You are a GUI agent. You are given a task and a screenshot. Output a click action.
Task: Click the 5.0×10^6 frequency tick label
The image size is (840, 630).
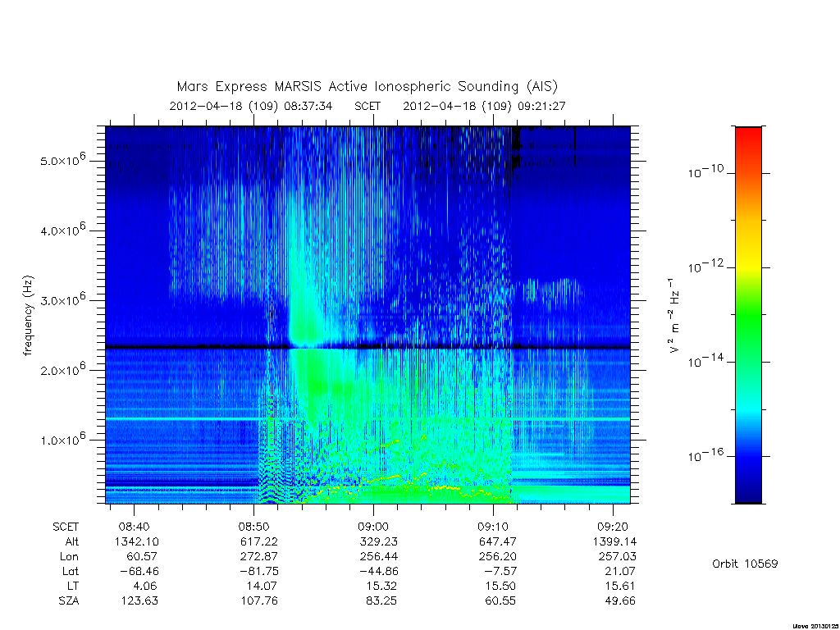point(62,159)
